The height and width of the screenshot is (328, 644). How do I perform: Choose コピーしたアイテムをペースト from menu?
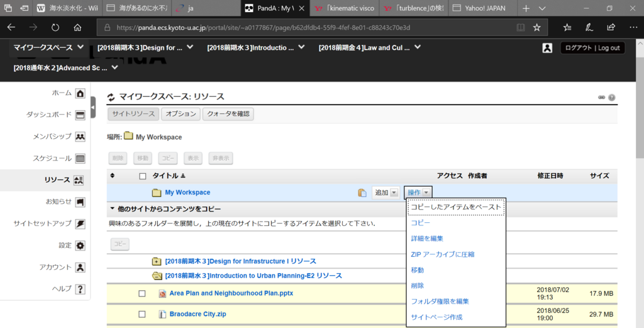(456, 207)
